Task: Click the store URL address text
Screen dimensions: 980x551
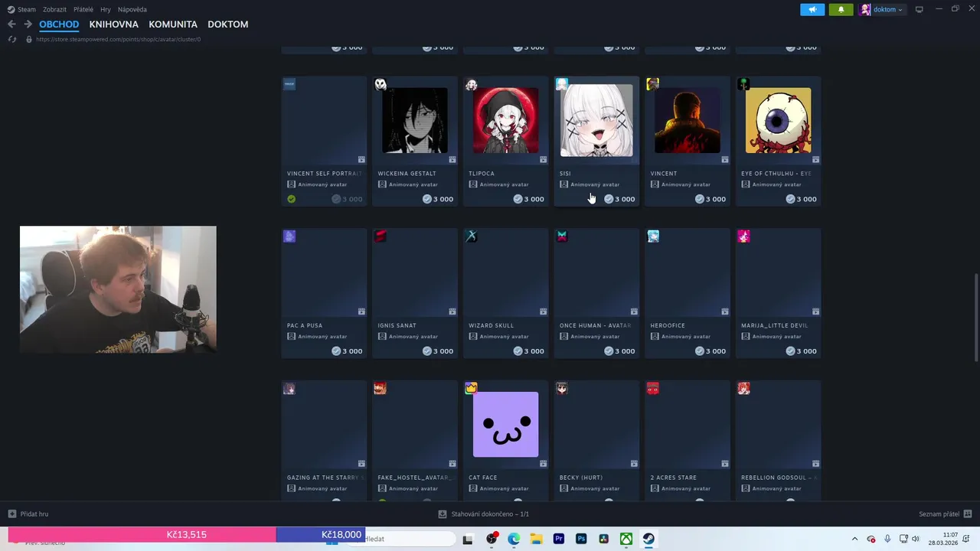Action: [118, 39]
